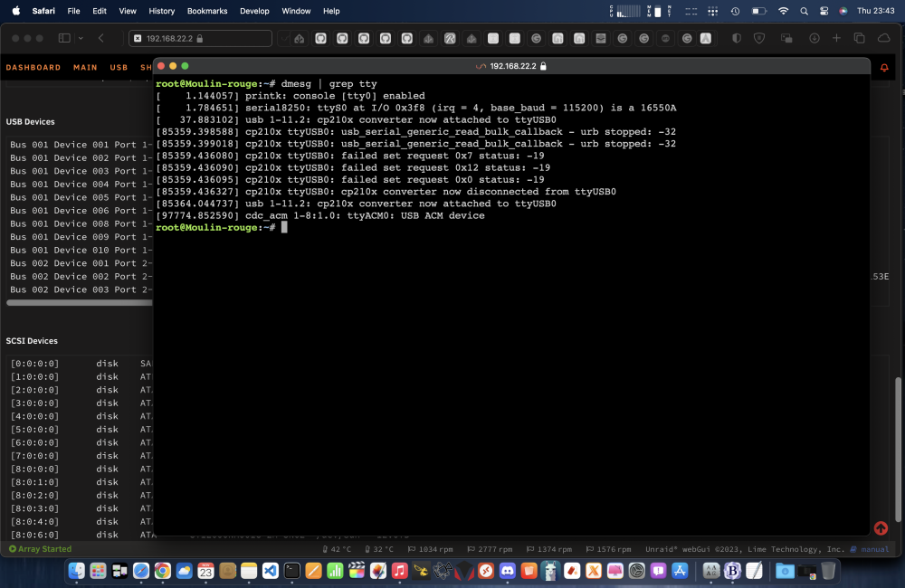Select the Bus 002 Device 003 row
Viewport: 905px width, 588px height.
(81, 289)
